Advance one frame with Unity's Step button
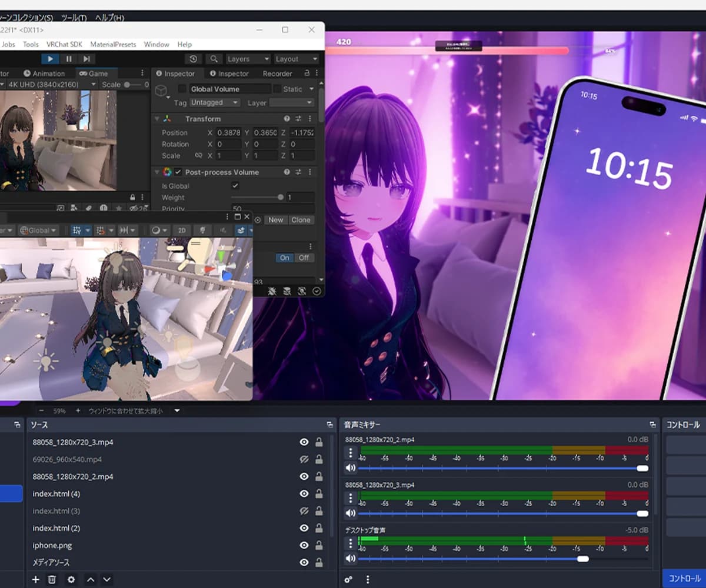 click(86, 59)
